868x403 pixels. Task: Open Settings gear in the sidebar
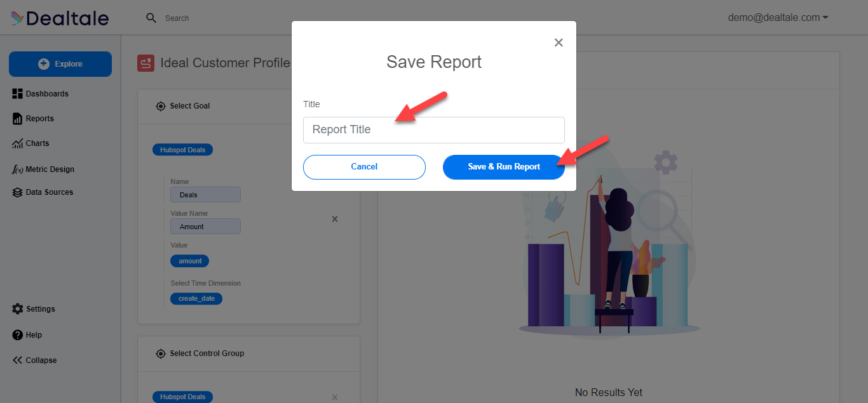17,309
